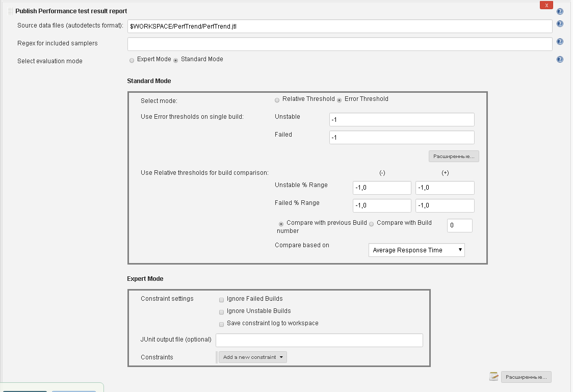This screenshot has height=392, width=573.
Task: Click Use Error thresholds on single build label
Action: click(192, 117)
